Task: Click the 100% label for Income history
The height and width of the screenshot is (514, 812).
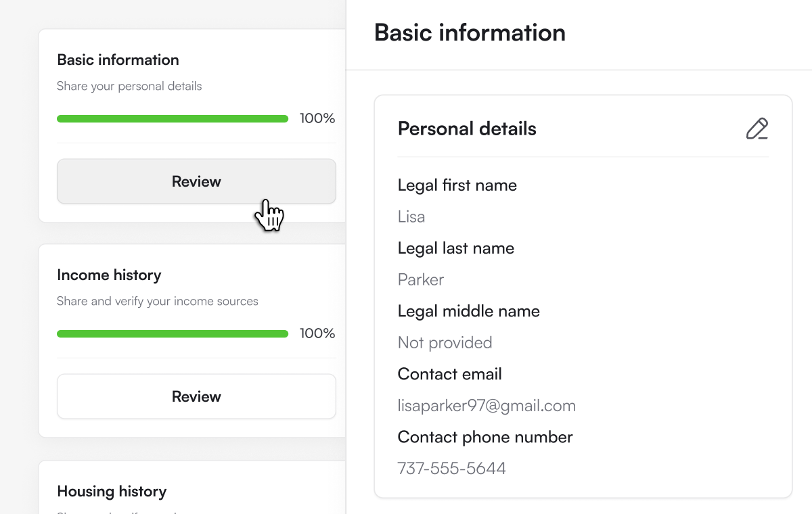Action: (317, 333)
